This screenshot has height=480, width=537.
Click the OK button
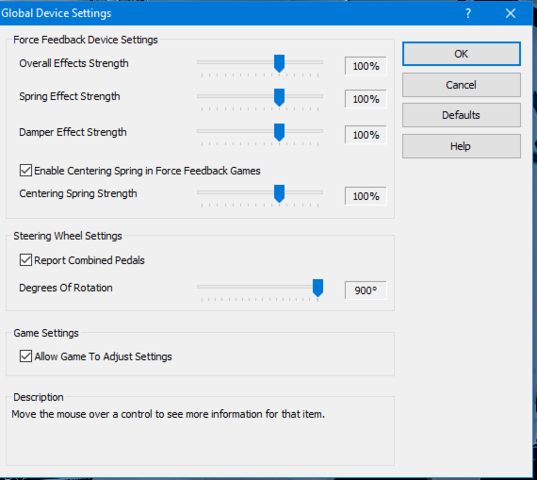[461, 54]
